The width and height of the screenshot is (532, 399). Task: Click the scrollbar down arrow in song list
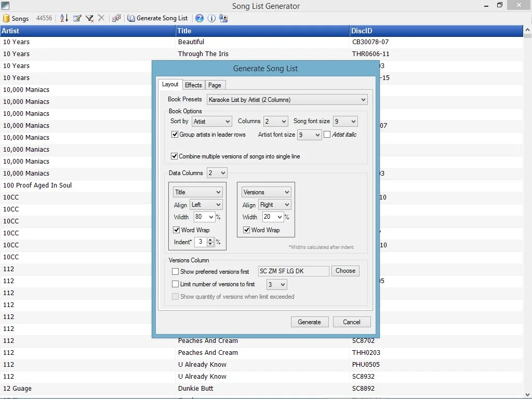(x=528, y=395)
